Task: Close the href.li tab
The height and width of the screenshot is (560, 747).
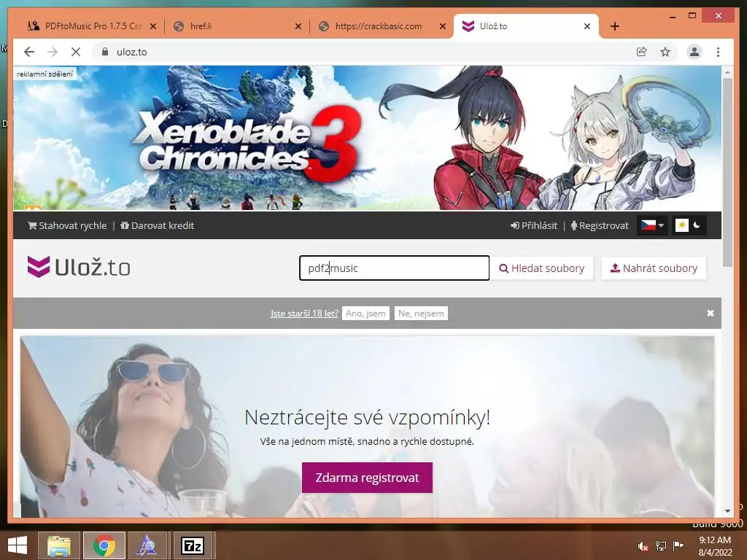Action: 298,27
